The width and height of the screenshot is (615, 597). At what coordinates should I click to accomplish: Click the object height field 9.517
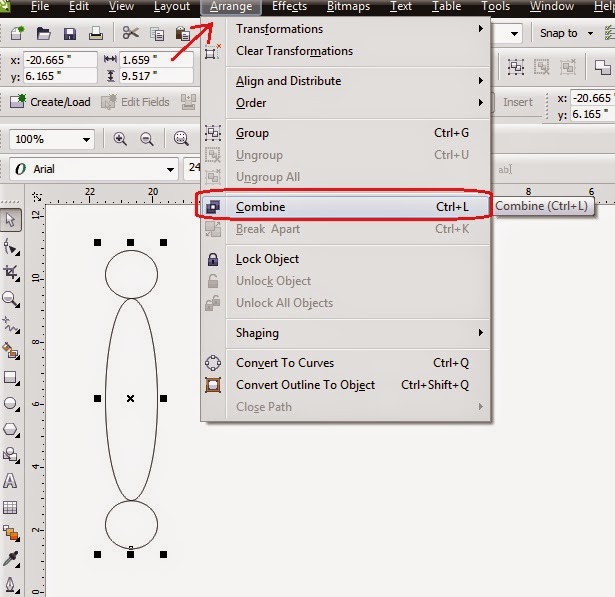coord(156,76)
